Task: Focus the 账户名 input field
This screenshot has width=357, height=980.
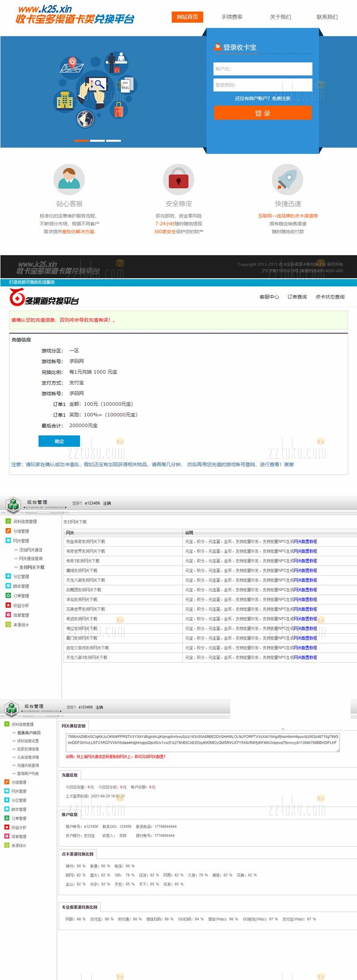Action: pyautogui.click(x=262, y=69)
